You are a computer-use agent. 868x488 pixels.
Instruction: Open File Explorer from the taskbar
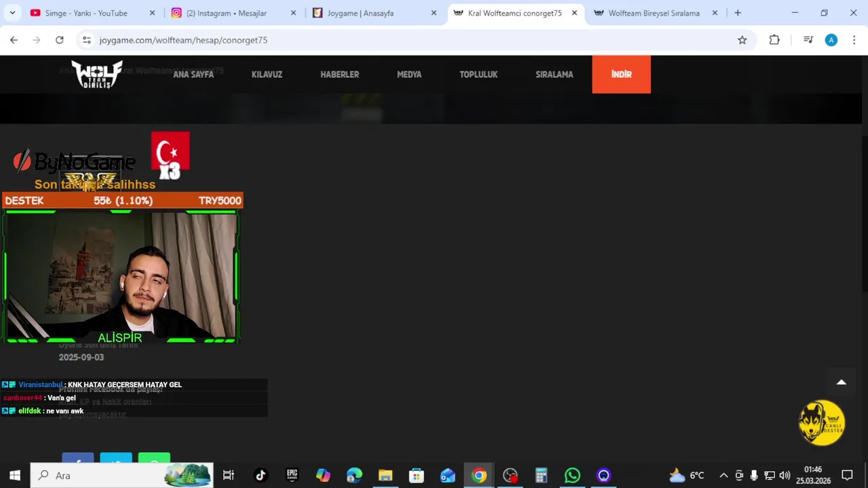pyautogui.click(x=385, y=475)
